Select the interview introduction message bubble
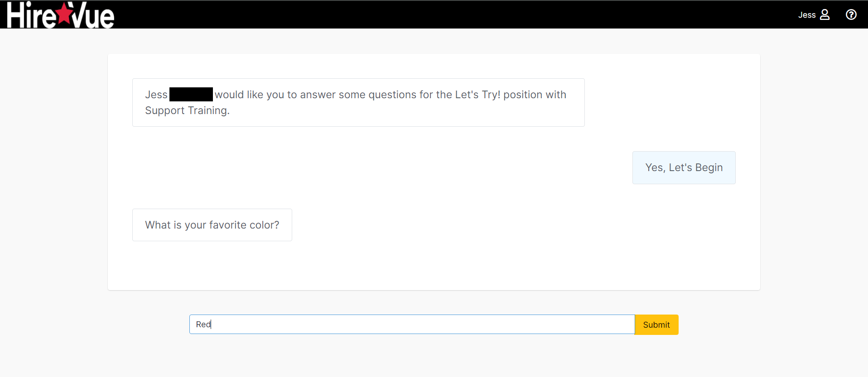 click(x=358, y=102)
